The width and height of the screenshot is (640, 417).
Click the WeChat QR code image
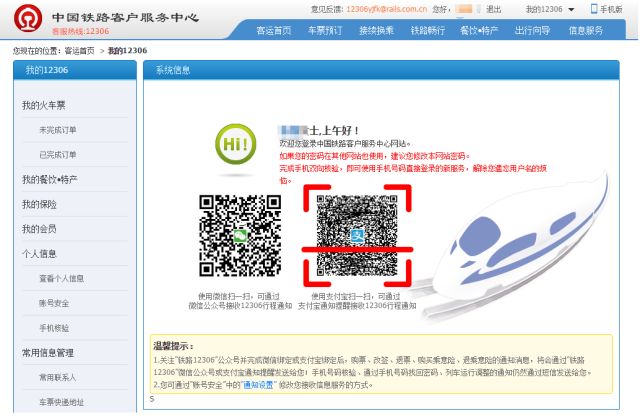tap(240, 235)
